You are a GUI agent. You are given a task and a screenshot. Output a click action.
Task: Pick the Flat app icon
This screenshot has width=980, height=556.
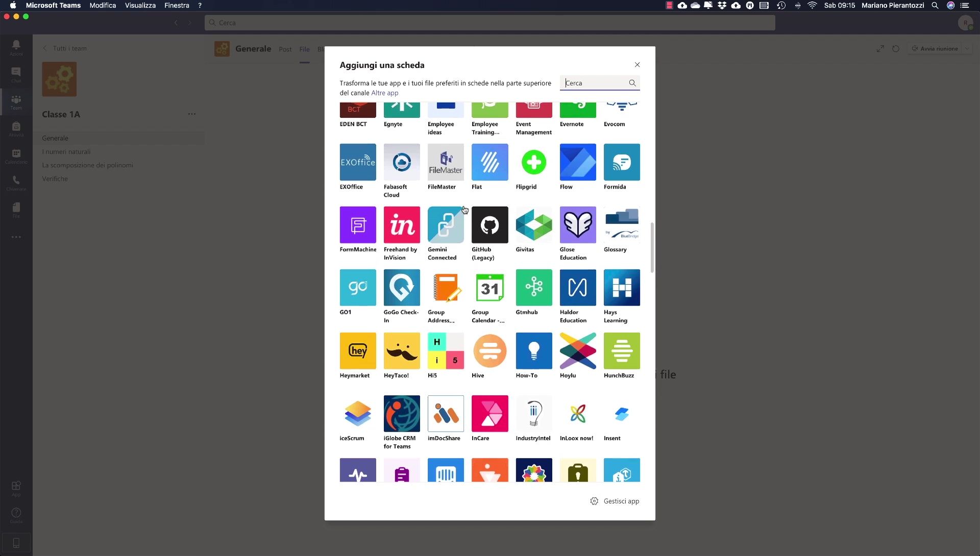[x=489, y=162]
